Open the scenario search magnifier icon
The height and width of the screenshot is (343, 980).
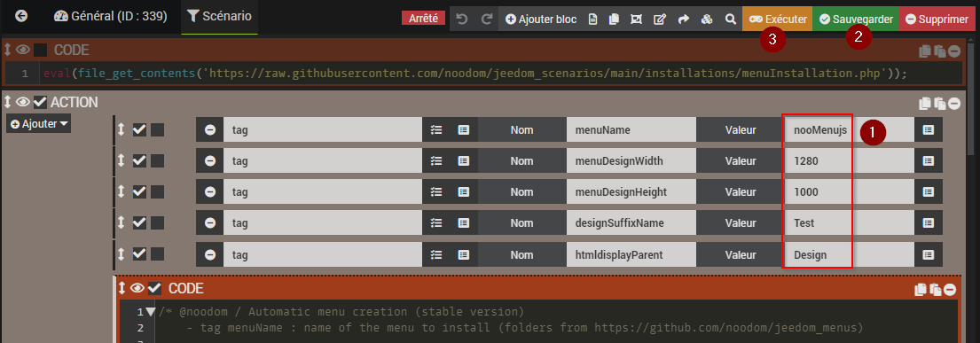730,19
